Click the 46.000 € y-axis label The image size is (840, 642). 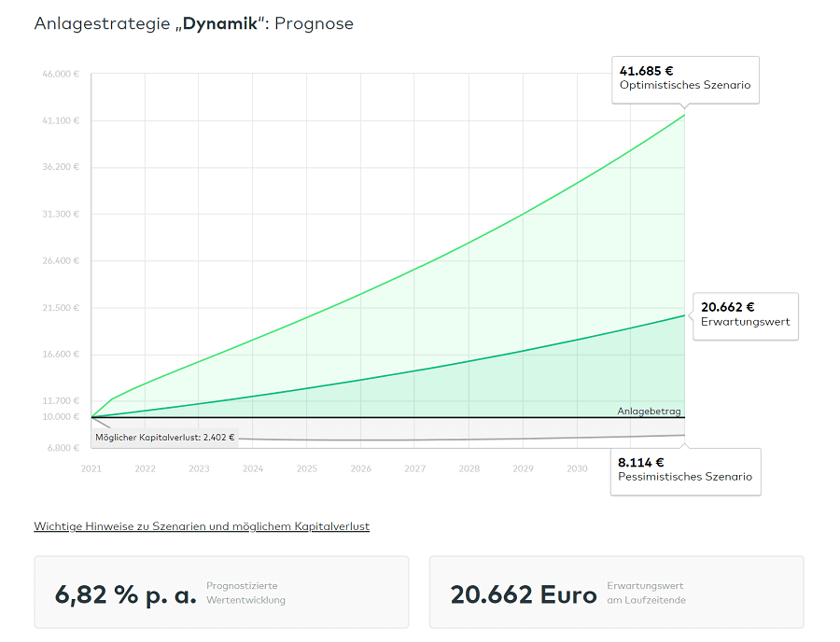[61, 74]
